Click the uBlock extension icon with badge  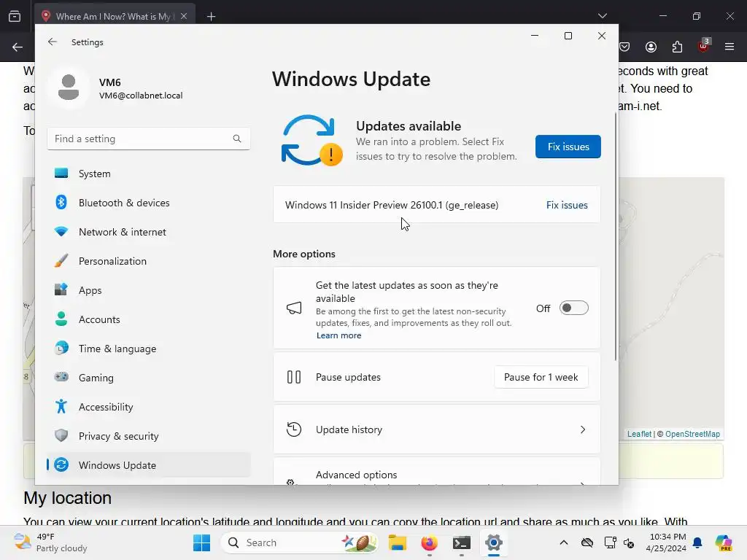tap(704, 45)
